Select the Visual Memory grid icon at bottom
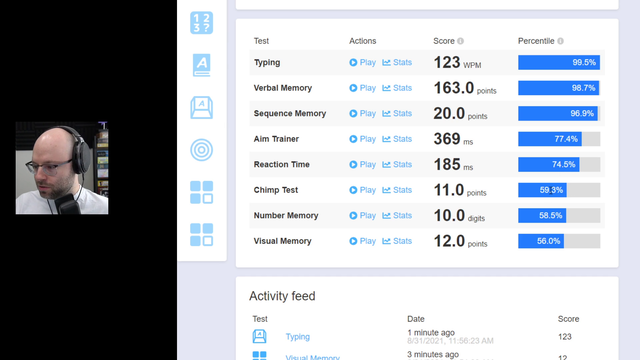 [202, 235]
